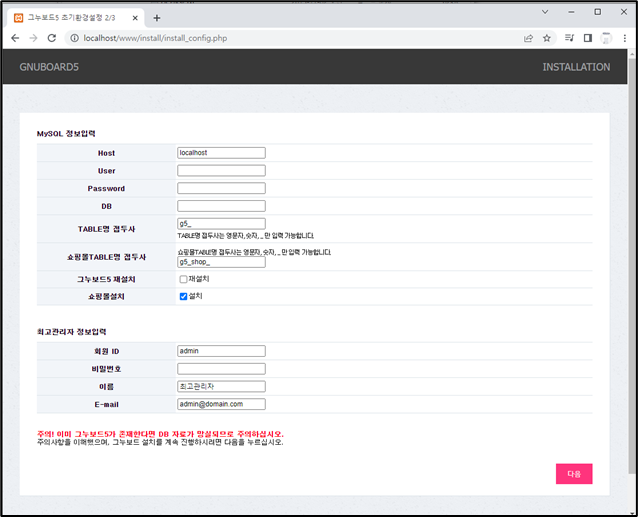The image size is (638, 517).
Task: Click the browser forward arrow
Action: pos(33,38)
